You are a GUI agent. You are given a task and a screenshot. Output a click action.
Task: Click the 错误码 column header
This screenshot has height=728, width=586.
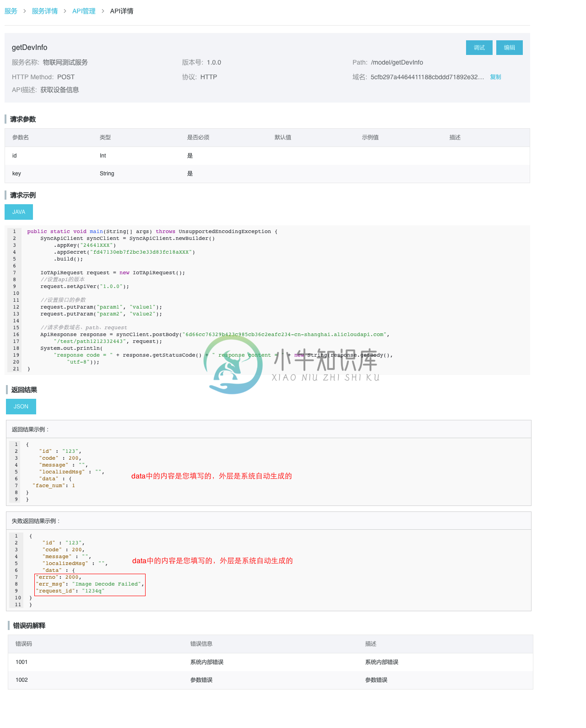24,644
